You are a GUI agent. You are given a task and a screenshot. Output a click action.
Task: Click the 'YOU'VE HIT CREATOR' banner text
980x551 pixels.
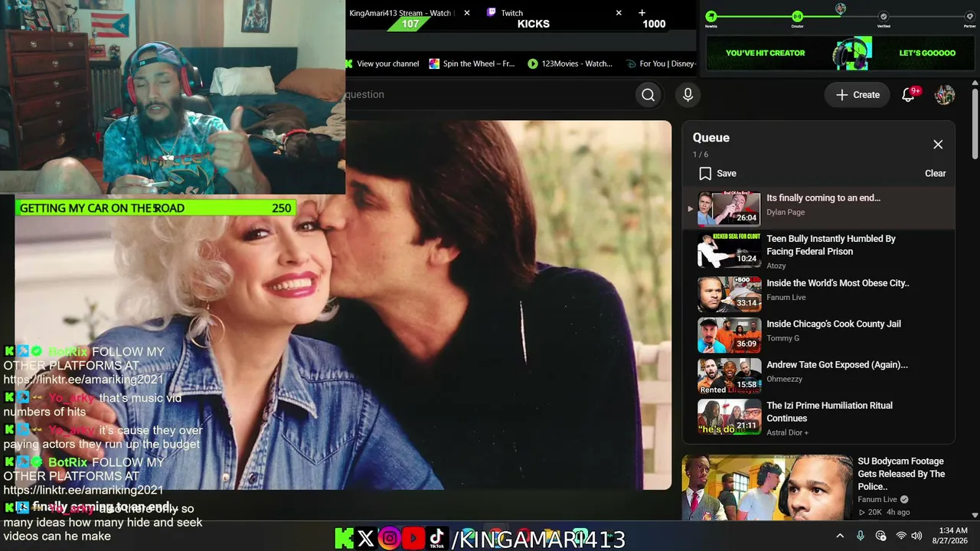point(765,53)
